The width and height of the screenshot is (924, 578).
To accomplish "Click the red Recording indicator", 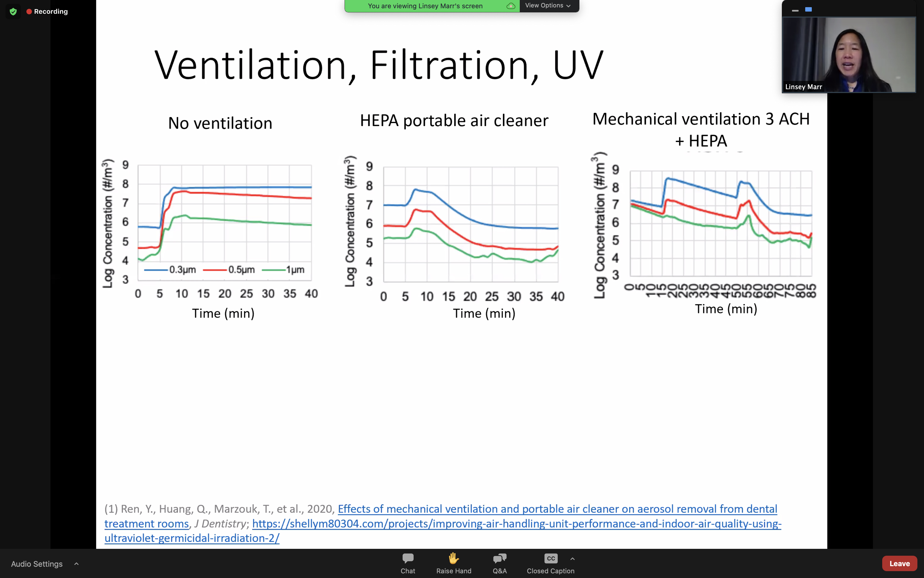I will (47, 12).
